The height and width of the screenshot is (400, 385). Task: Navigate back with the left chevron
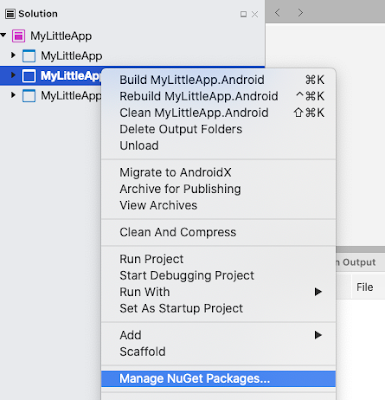(x=277, y=13)
